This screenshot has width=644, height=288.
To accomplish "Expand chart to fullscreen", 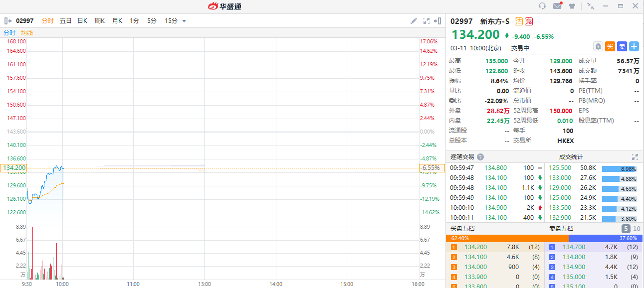I will (x=426, y=21).
